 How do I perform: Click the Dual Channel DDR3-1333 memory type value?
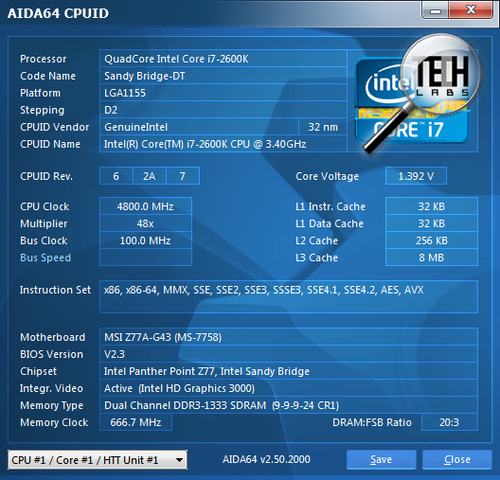[288, 405]
